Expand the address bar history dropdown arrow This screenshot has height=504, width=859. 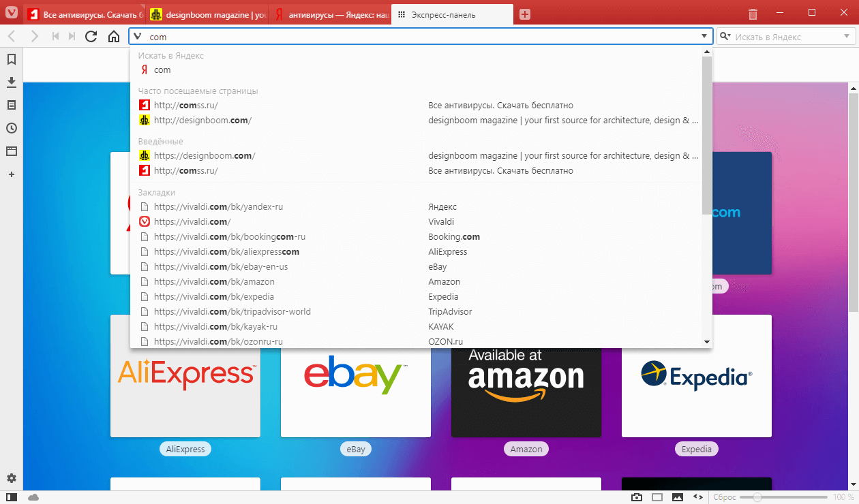[704, 37]
